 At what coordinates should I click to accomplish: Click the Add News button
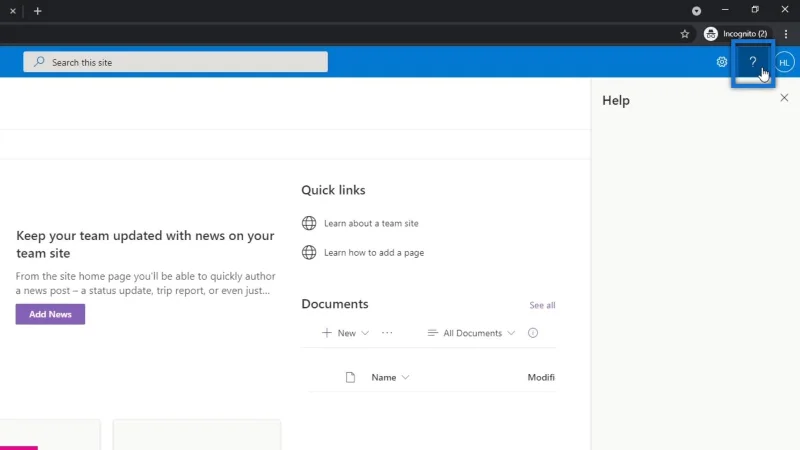pyautogui.click(x=50, y=314)
